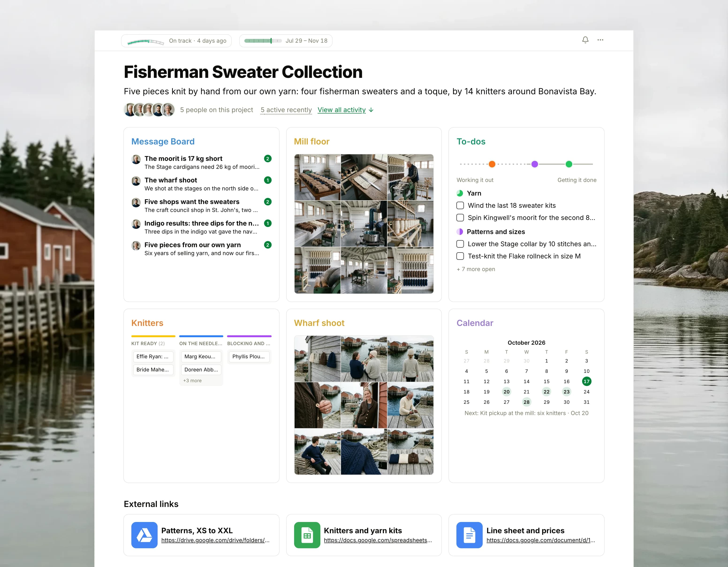
Task: Check 'Spin Kingwell's moorit for the second' to-do
Action: pyautogui.click(x=460, y=218)
